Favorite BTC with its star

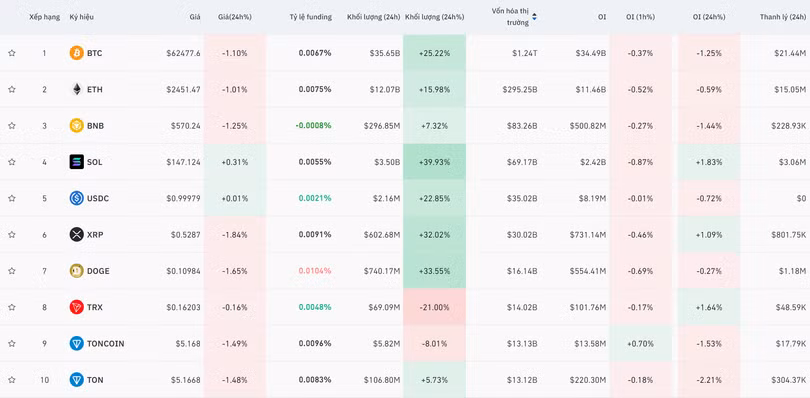pos(12,53)
